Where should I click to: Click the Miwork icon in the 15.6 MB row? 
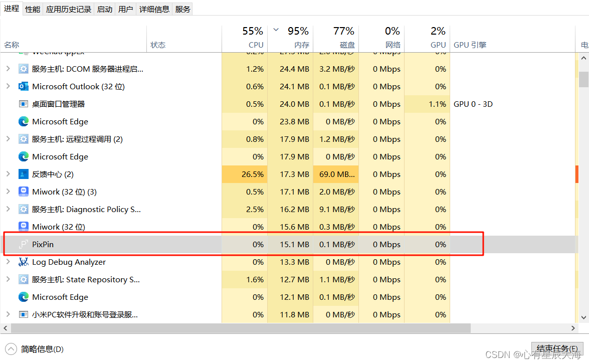point(23,227)
